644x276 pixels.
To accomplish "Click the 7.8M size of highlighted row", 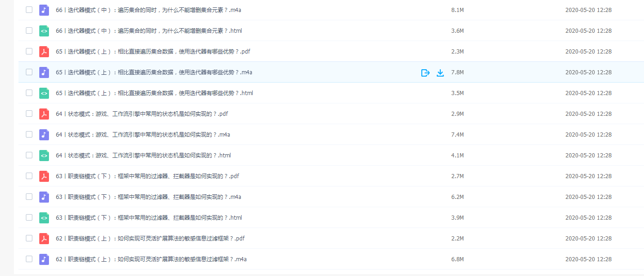I will coord(457,72).
